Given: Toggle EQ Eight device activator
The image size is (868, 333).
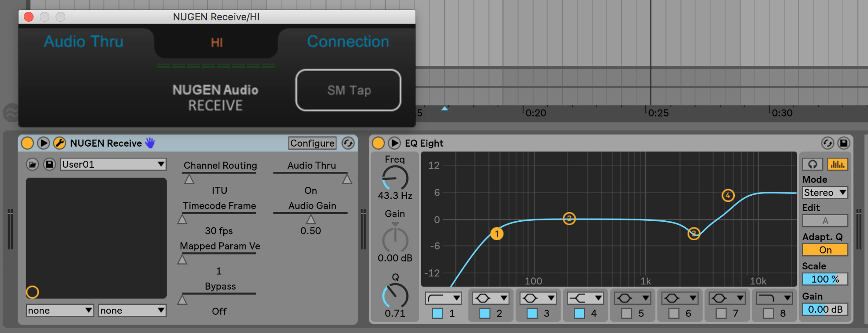Looking at the screenshot, I should click(x=378, y=143).
